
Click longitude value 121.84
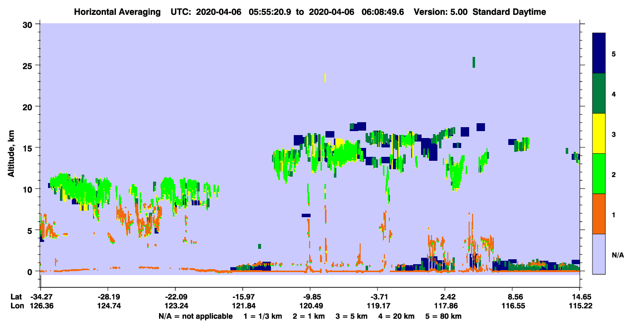tap(243, 306)
